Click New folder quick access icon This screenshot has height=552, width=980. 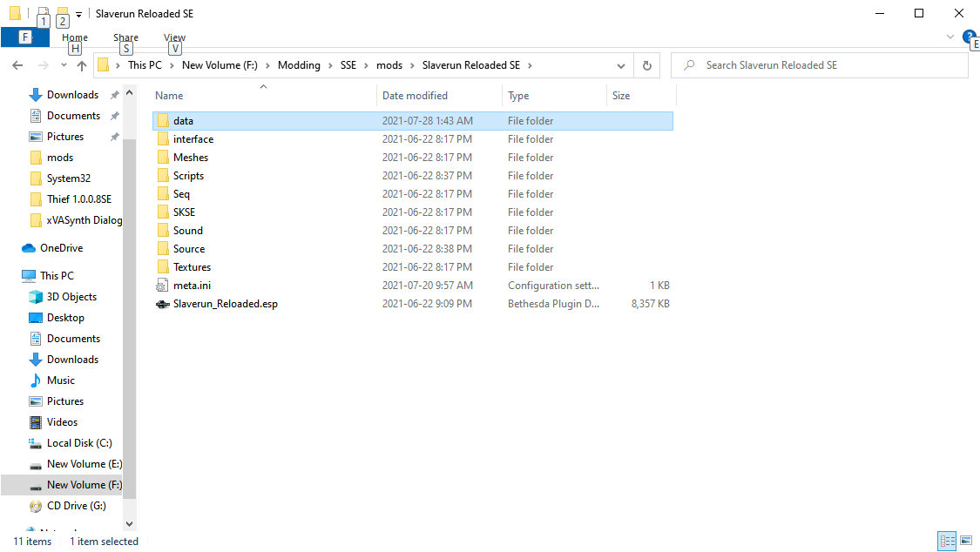(x=63, y=13)
